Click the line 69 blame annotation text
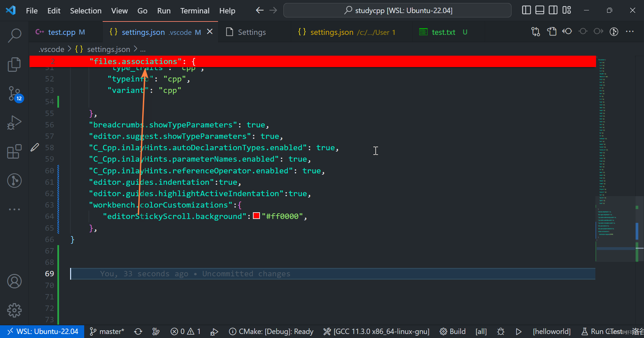This screenshot has width=644, height=338. click(x=195, y=274)
